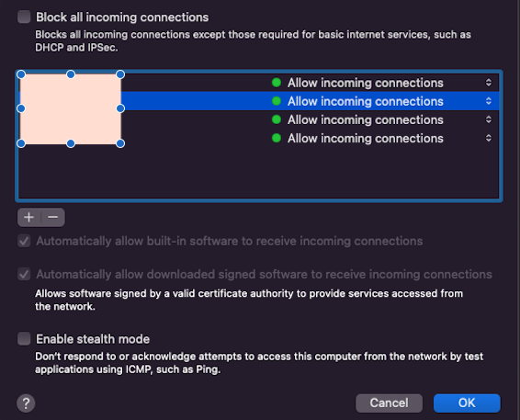Image resolution: width=520 pixels, height=420 pixels.
Task: Click the Cancel button
Action: tap(389, 403)
